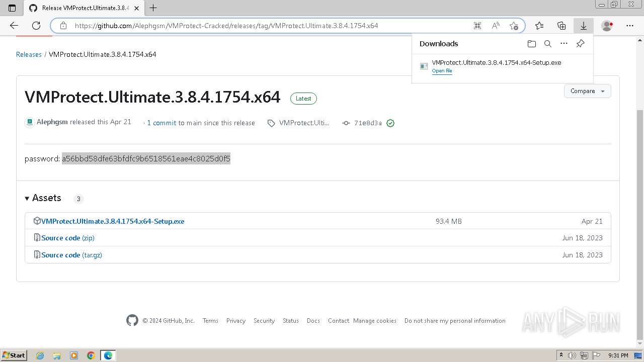Go back to the previous page
Viewport: 644px width, 362px height.
click(14, 26)
